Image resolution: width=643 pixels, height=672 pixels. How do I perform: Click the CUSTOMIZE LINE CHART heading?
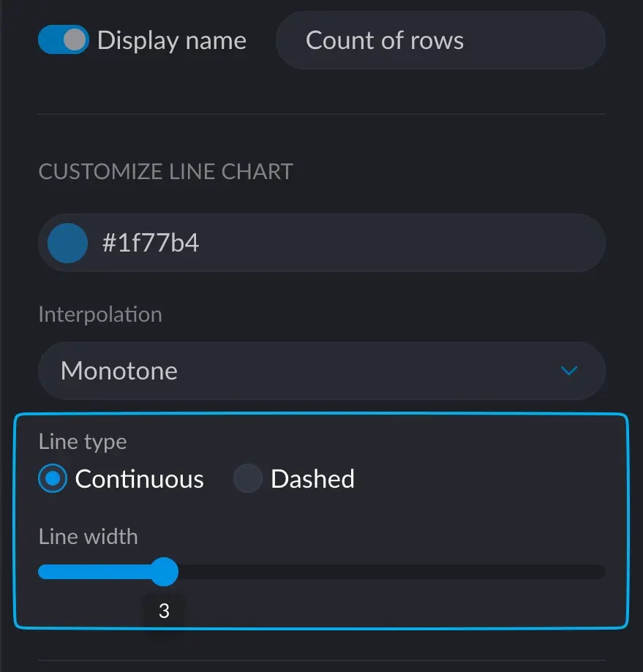[x=165, y=172]
